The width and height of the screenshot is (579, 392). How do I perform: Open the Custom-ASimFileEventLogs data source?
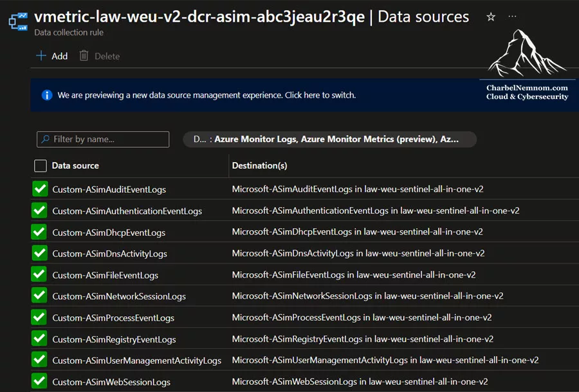click(106, 275)
